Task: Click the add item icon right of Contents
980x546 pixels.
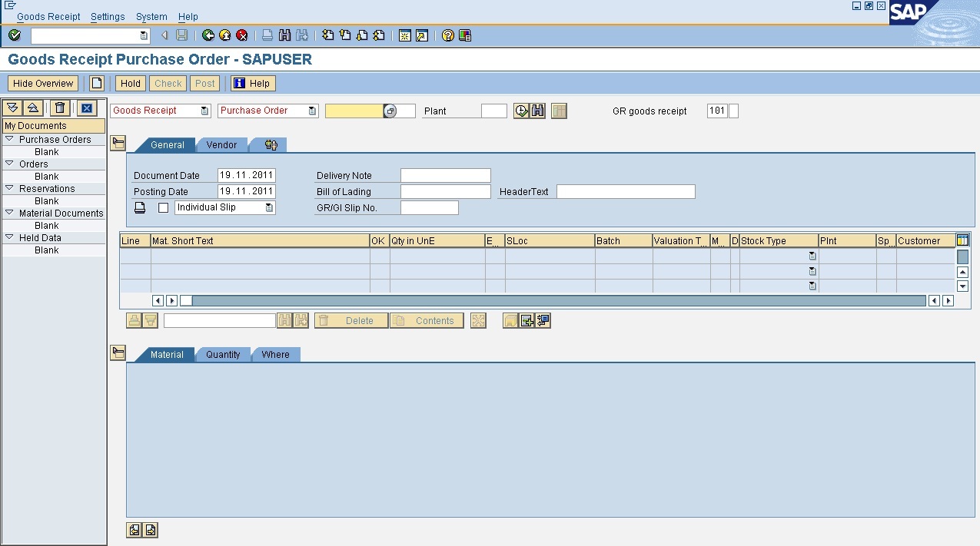Action: click(x=527, y=321)
